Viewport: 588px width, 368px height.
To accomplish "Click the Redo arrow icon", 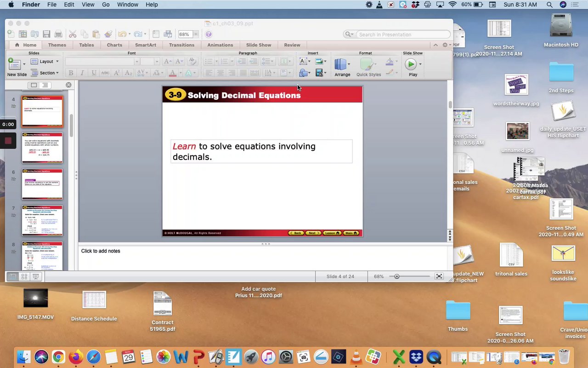I will click(138, 34).
